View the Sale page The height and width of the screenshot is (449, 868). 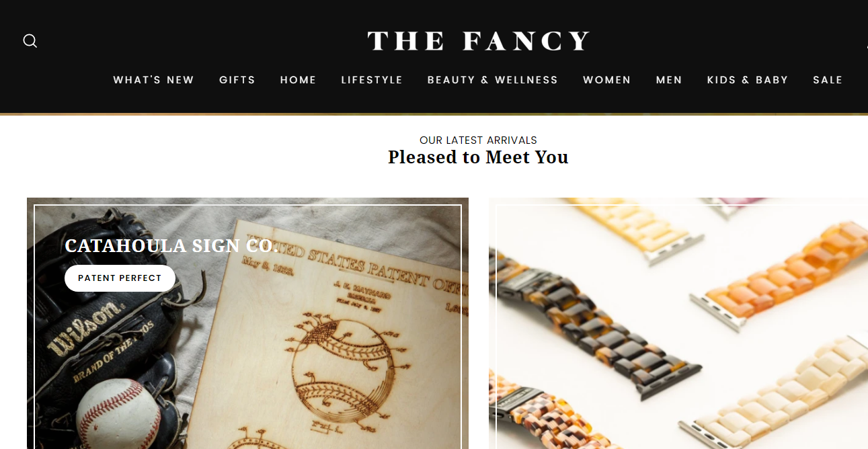click(828, 80)
